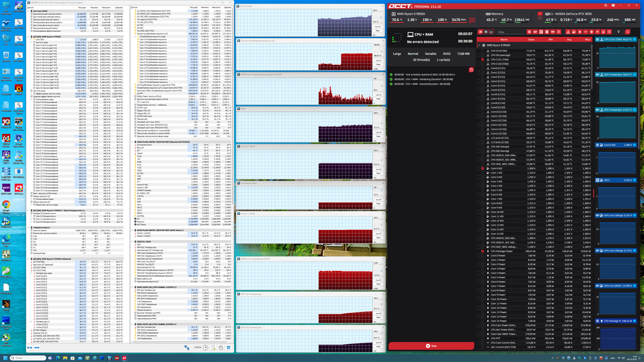Collapse the HWiNFO AMD Ryzen 9 9950X tree node
The height and width of the screenshot is (362, 644).
[x=29, y=36]
